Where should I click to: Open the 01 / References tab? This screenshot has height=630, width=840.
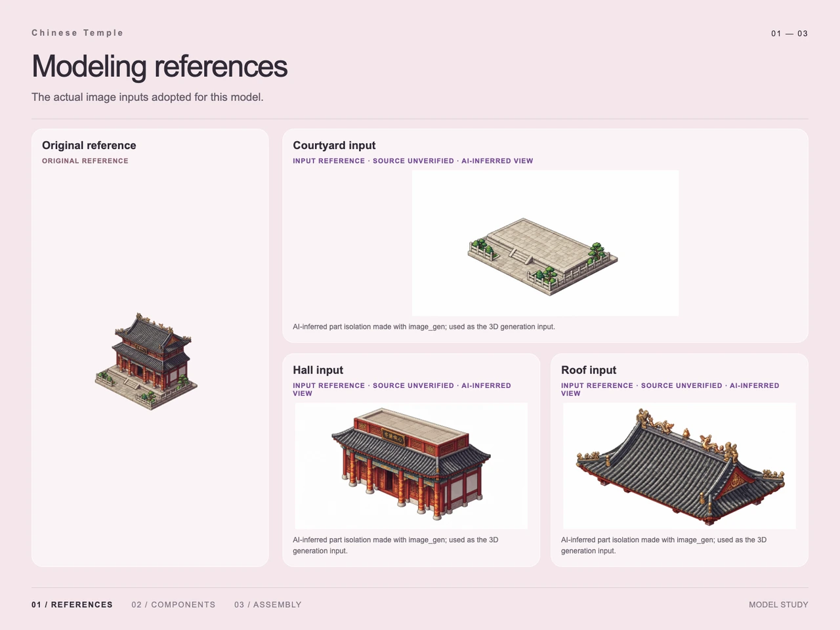click(72, 604)
